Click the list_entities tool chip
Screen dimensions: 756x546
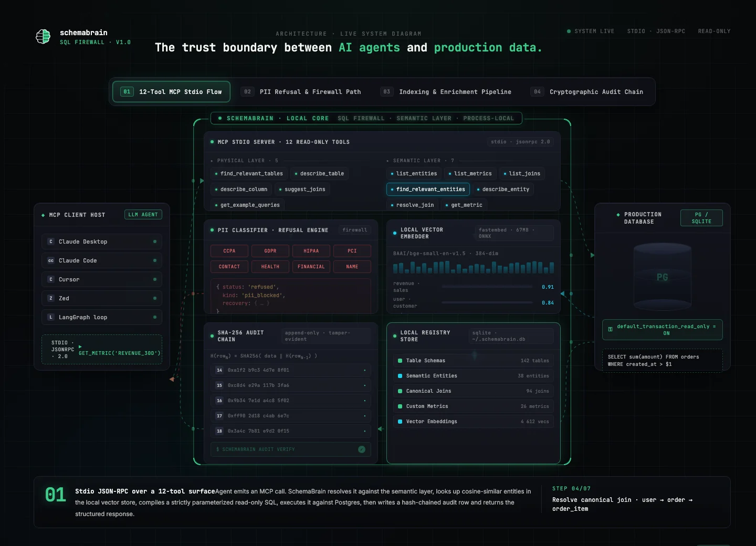click(x=414, y=174)
